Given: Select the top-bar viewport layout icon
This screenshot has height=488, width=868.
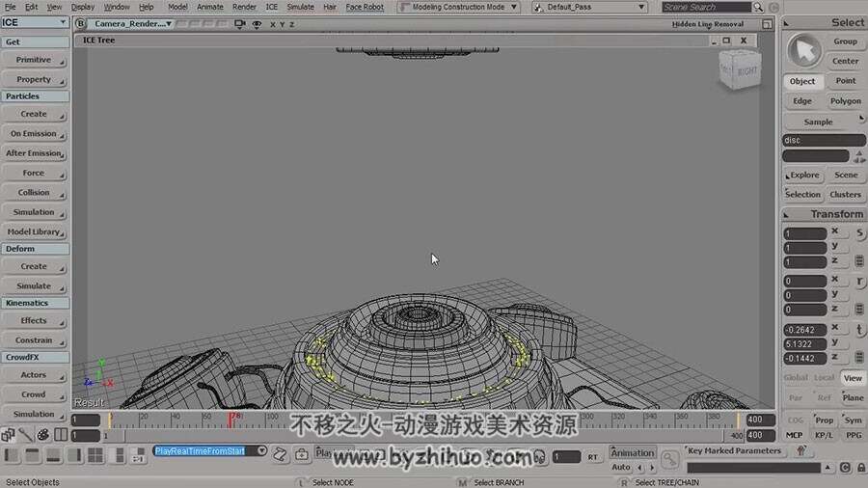Looking at the screenshot, I should tap(33, 455).
